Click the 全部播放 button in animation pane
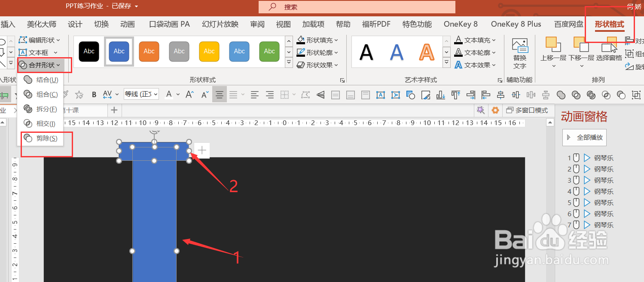This screenshot has width=644, height=282. click(x=585, y=138)
